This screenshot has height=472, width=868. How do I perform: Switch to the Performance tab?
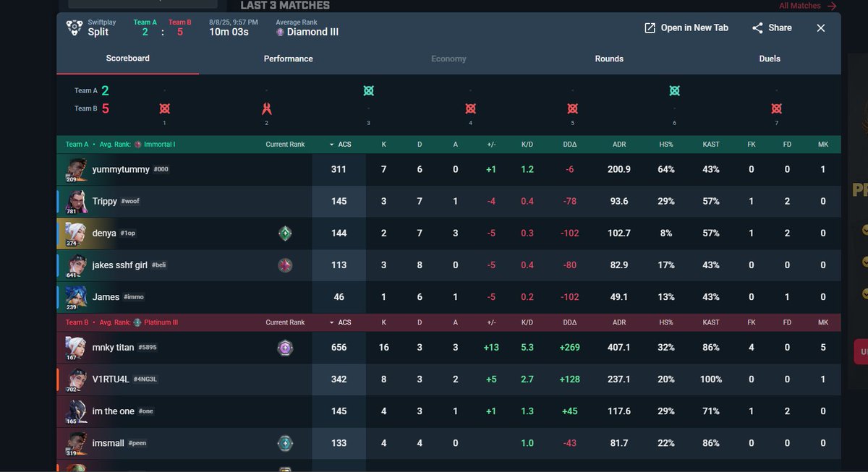(x=288, y=59)
